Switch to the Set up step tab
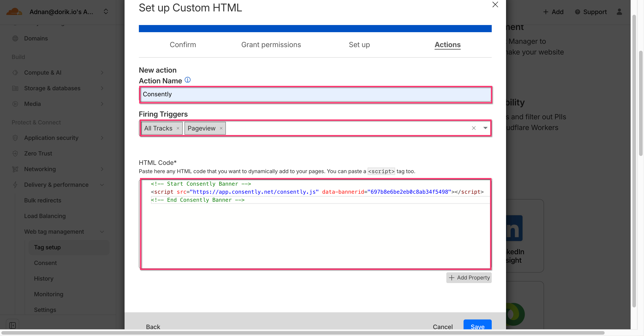Screen dimensions: 644x336 click(359, 45)
